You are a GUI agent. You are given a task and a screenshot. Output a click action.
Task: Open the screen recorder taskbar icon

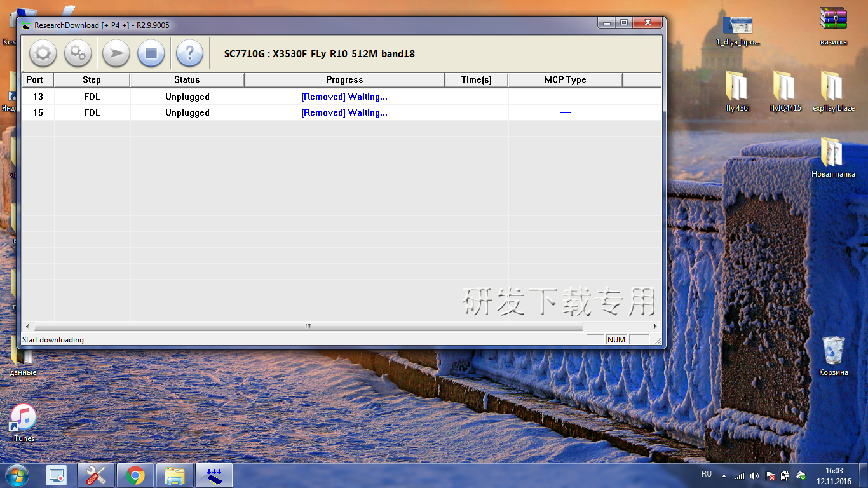57,475
